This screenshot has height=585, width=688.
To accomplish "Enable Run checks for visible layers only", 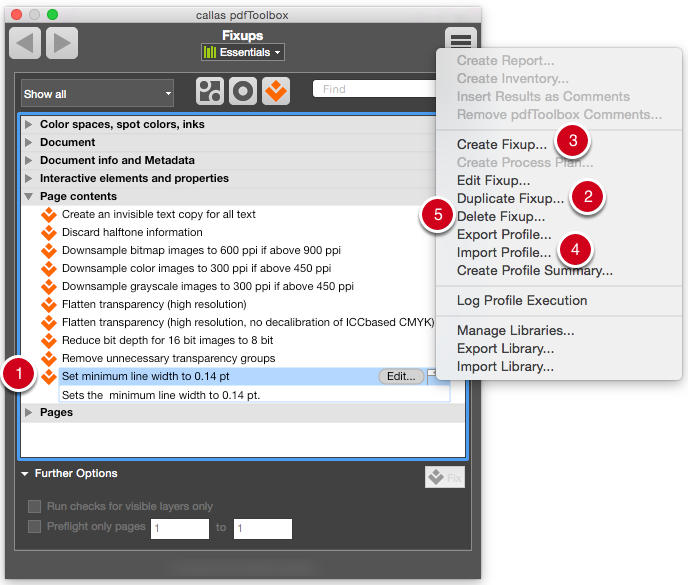I will pos(34,506).
